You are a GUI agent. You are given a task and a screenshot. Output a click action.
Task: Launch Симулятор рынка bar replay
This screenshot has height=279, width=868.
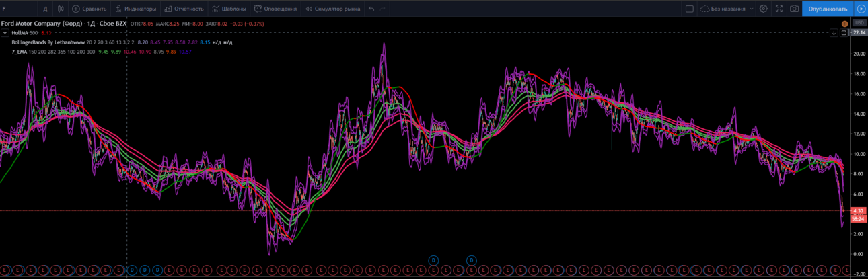(x=333, y=9)
